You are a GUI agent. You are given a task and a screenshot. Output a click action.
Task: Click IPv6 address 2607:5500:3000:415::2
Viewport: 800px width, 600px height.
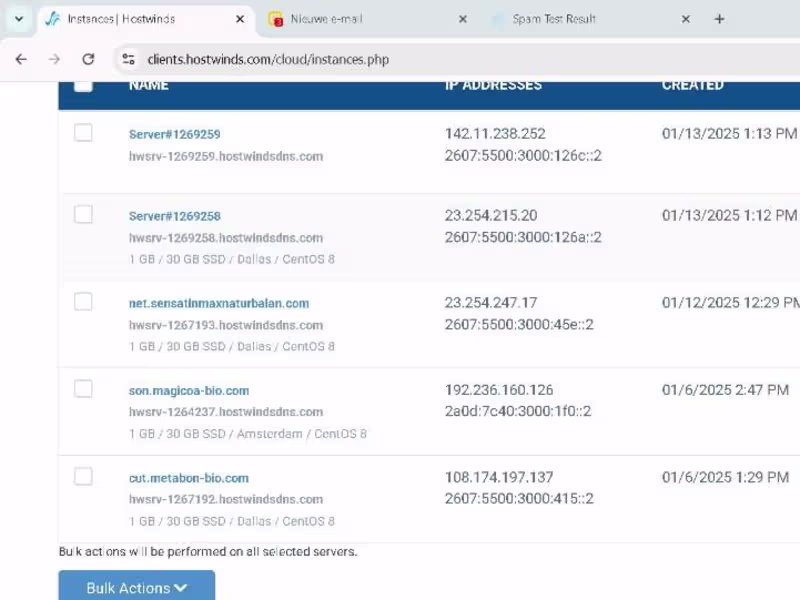519,498
